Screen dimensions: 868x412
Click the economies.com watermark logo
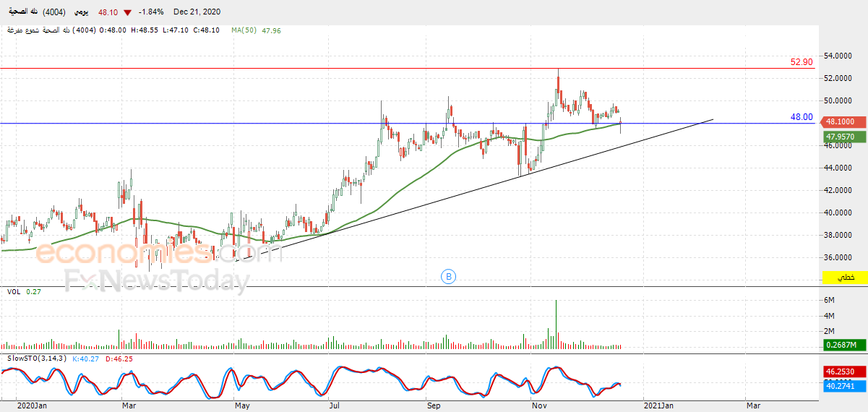[x=159, y=253]
